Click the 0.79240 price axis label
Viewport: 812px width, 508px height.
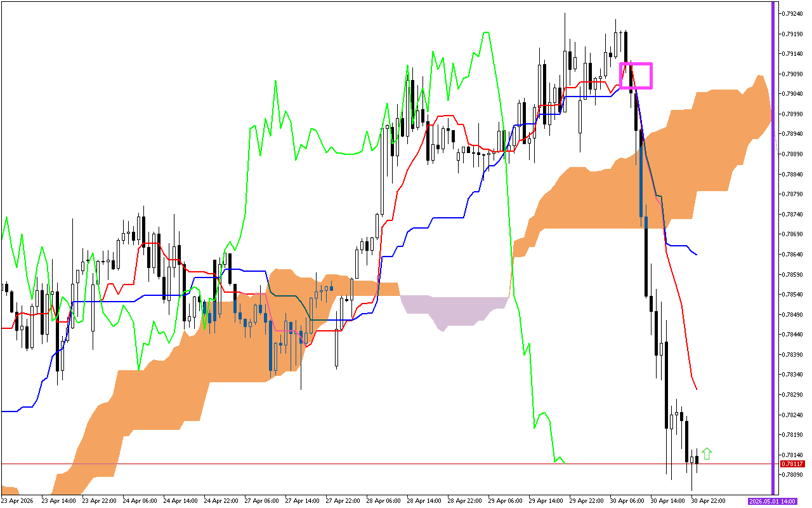[x=793, y=13]
